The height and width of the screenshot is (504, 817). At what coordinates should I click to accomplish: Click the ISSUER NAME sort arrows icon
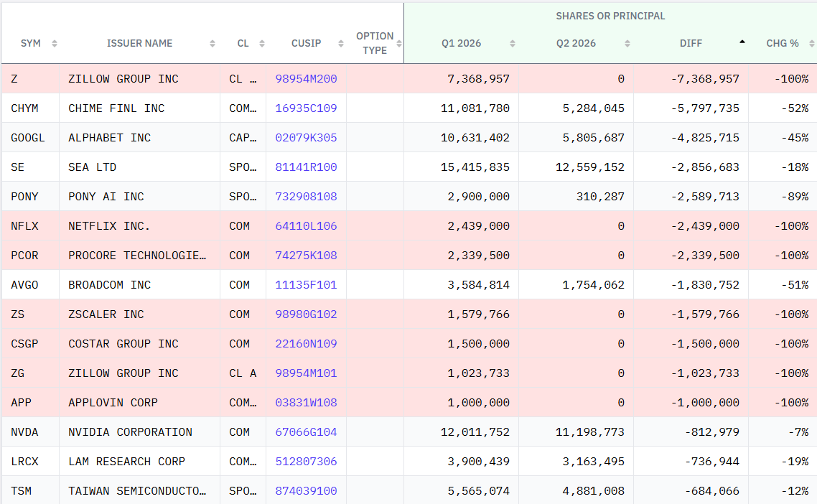pos(212,44)
